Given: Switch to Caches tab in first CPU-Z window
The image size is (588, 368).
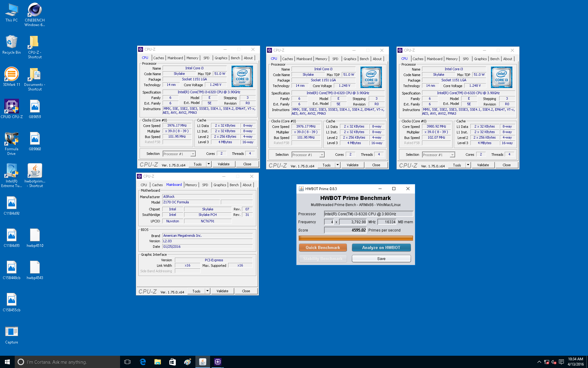Looking at the screenshot, I should point(159,58).
